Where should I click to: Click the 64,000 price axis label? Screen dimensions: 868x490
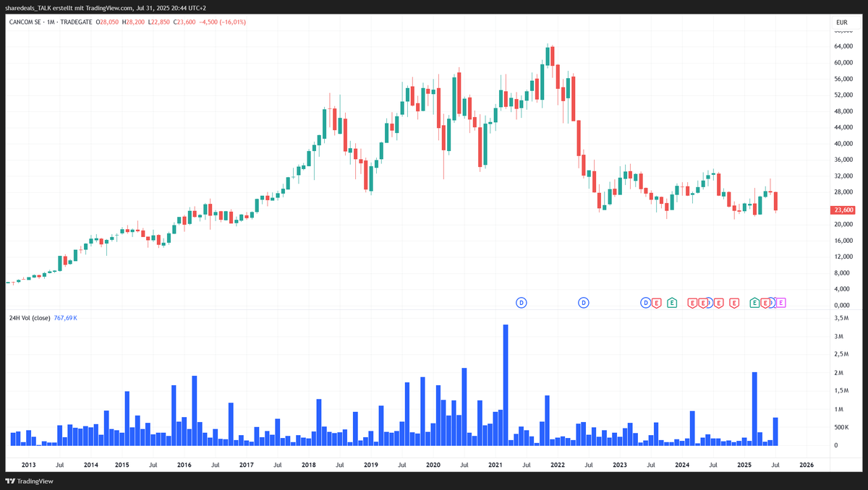coord(844,46)
